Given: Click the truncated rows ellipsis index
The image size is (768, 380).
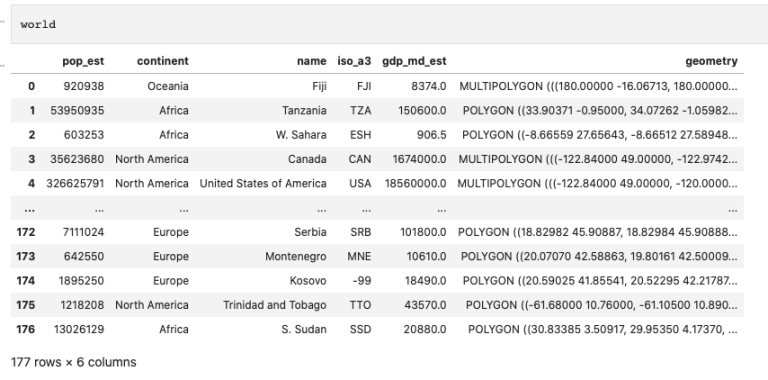Looking at the screenshot, I should (29, 208).
